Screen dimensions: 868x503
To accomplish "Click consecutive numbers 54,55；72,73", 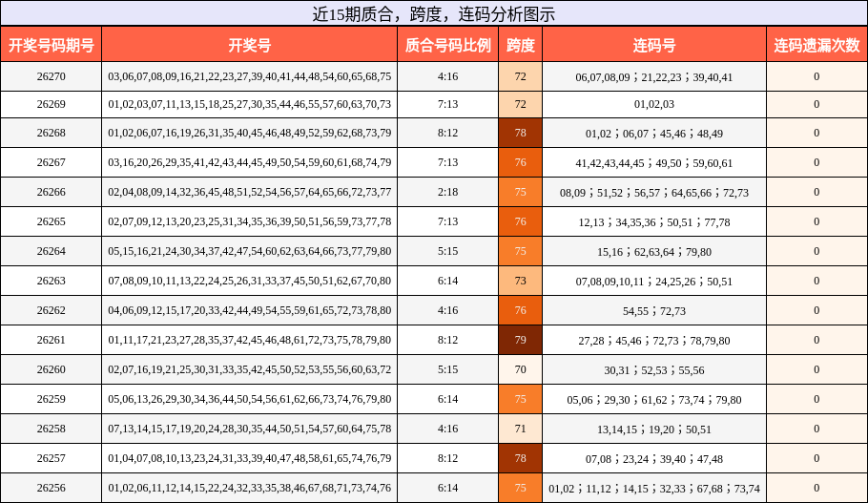I will 654,311.
